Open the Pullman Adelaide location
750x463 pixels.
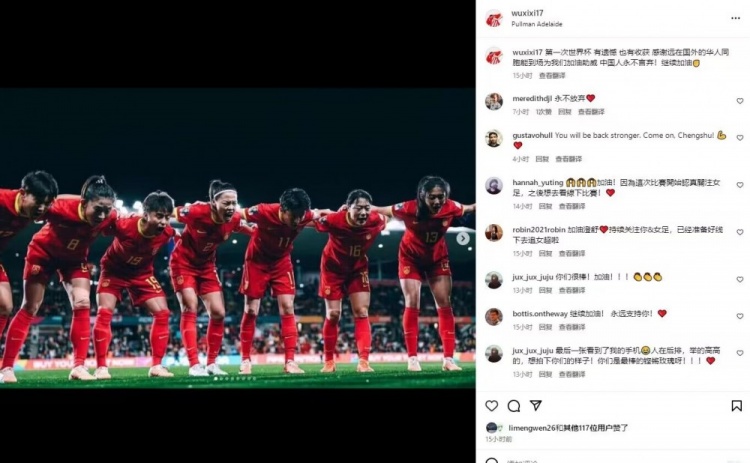pos(537,24)
